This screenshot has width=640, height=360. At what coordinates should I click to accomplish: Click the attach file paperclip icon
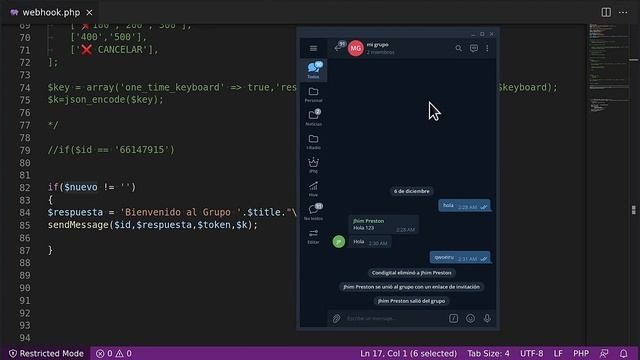pos(336,318)
